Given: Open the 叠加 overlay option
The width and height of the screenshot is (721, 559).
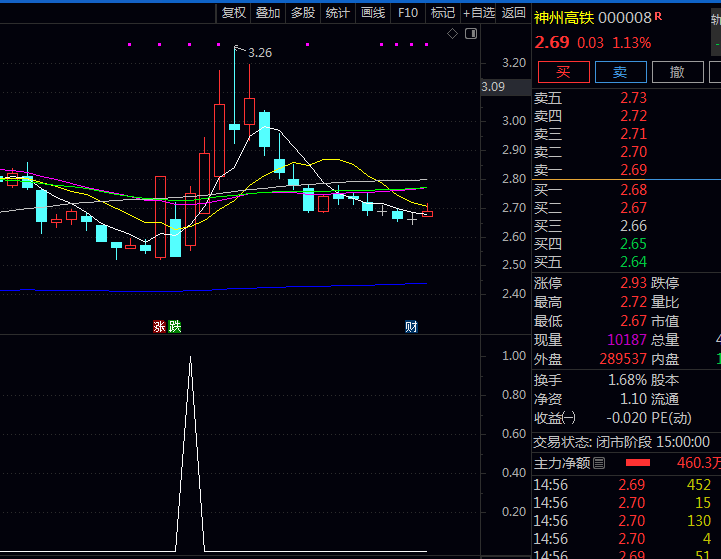Looking at the screenshot, I should [x=268, y=13].
